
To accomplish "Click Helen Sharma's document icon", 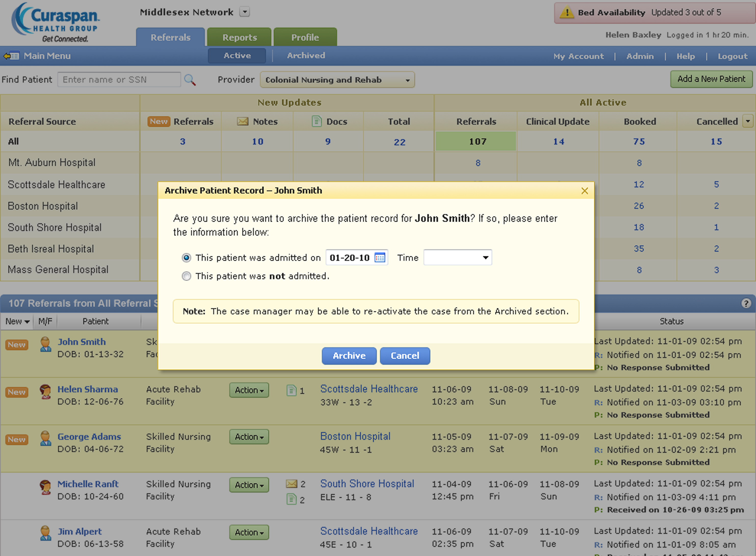I will coord(291,390).
